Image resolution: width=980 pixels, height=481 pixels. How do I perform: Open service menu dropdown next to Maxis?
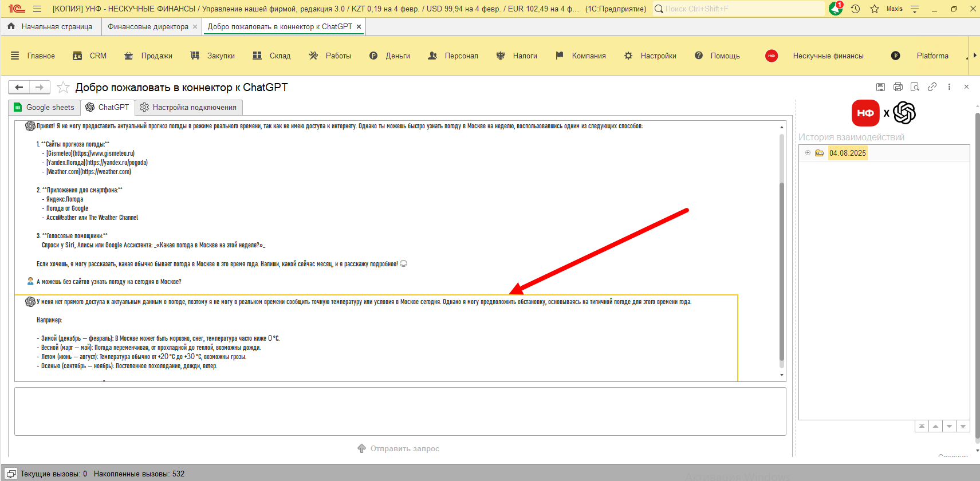(915, 9)
